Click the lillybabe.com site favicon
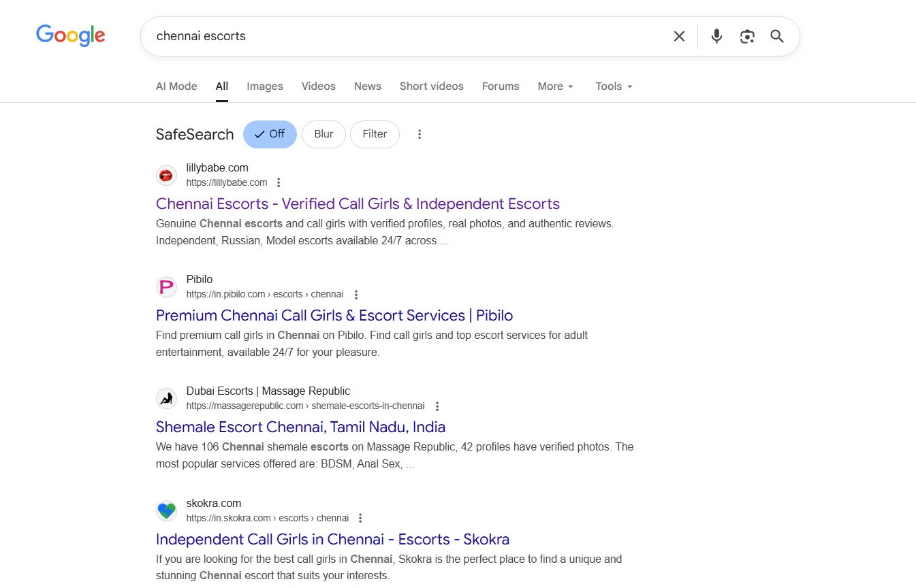Image resolution: width=916 pixels, height=588 pixels. point(166,175)
